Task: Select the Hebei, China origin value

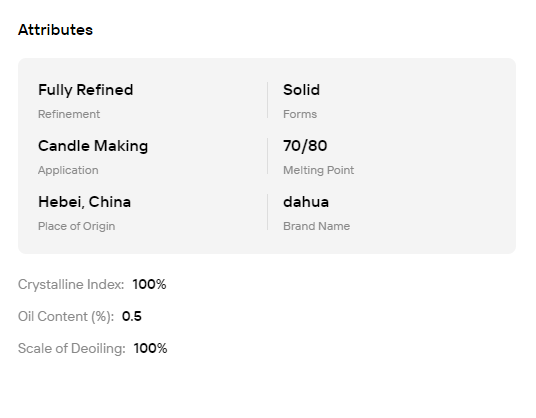Action: (x=84, y=202)
